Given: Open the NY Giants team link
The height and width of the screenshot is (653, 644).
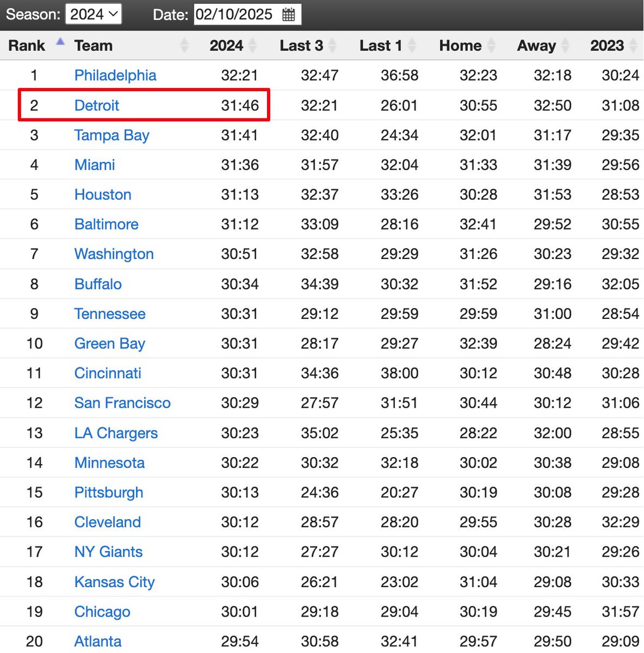Looking at the screenshot, I should pyautogui.click(x=108, y=552).
